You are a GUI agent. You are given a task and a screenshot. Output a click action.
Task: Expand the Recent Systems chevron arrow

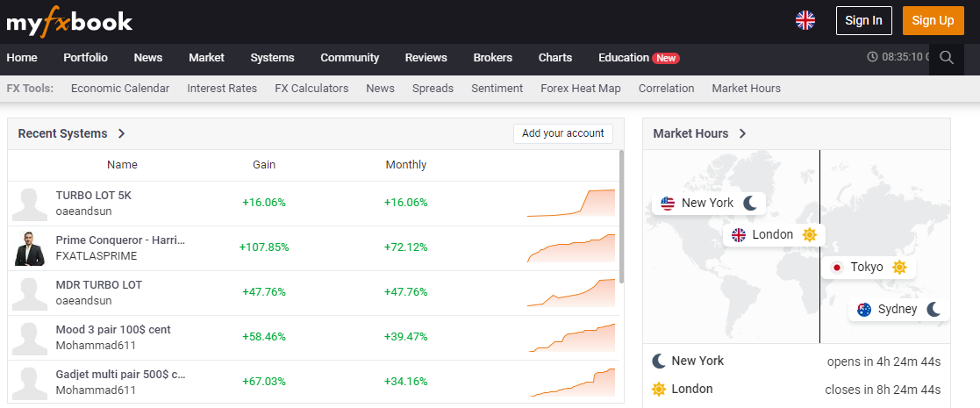122,134
